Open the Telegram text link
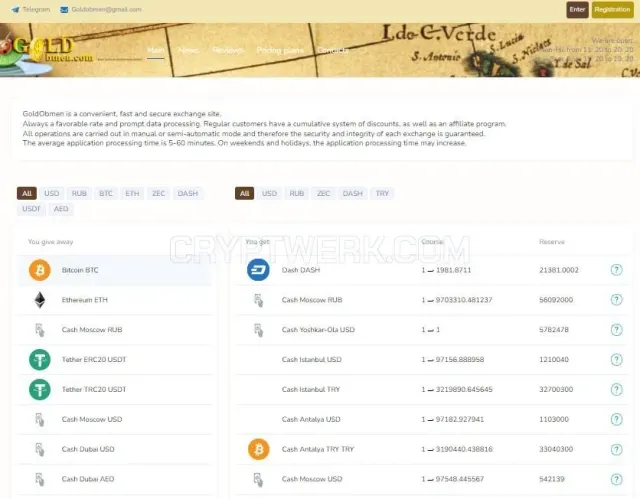640x499 pixels. pos(36,9)
